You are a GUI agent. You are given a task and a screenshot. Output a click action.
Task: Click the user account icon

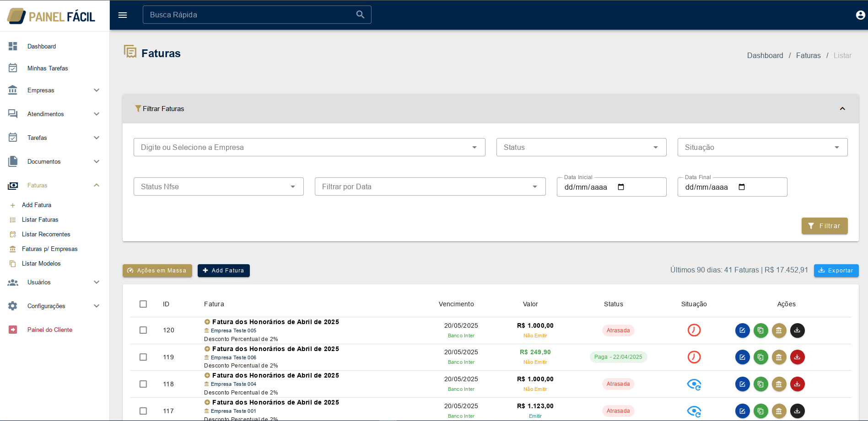click(860, 15)
